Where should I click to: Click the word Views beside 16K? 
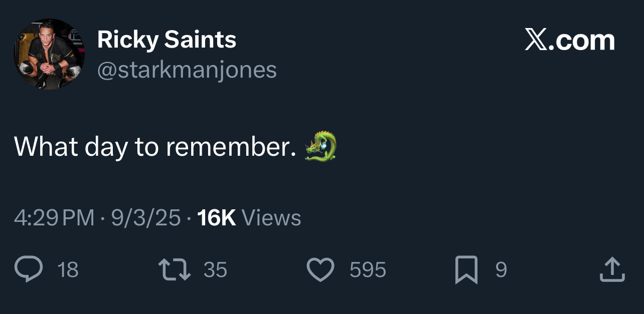point(271,218)
